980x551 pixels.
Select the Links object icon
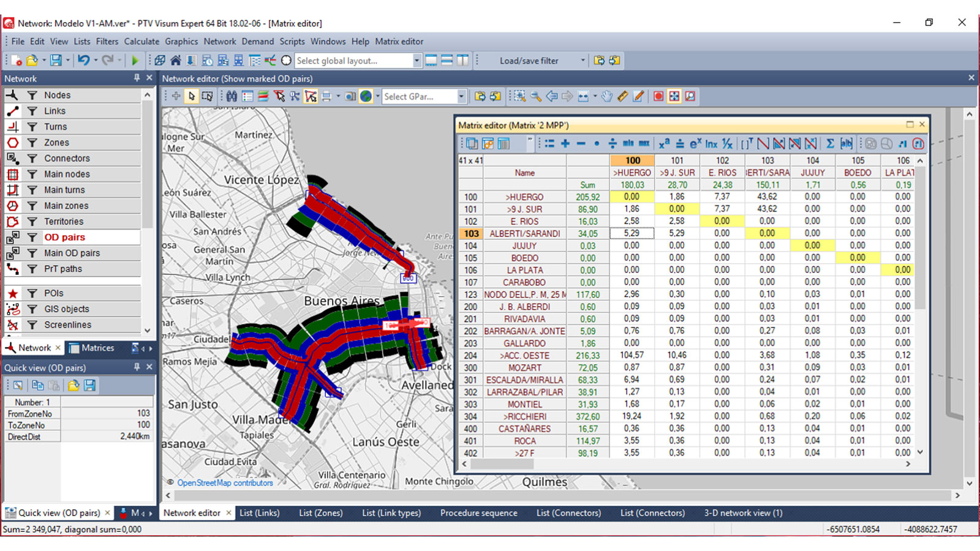pos(12,111)
